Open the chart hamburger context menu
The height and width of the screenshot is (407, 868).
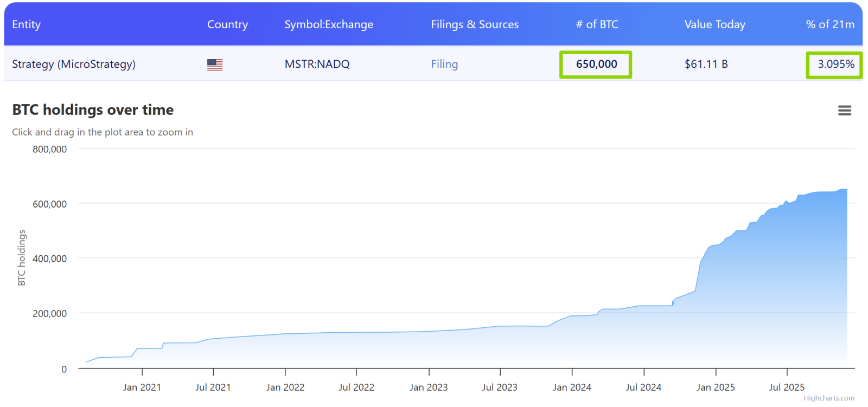point(844,111)
